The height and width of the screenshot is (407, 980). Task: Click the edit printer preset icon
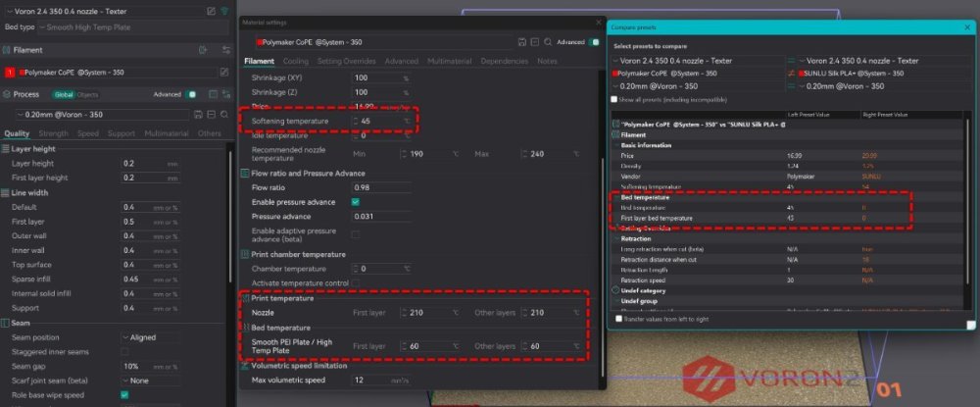coord(212,11)
